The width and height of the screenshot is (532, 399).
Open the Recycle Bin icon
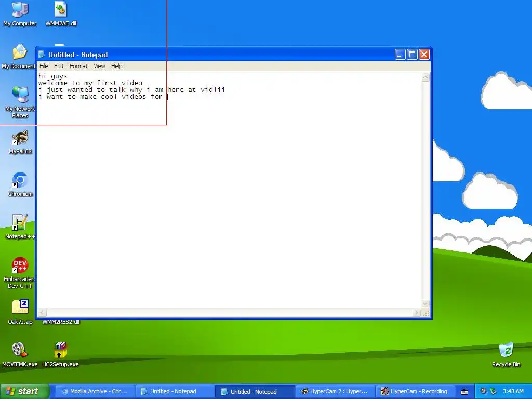pos(506,355)
